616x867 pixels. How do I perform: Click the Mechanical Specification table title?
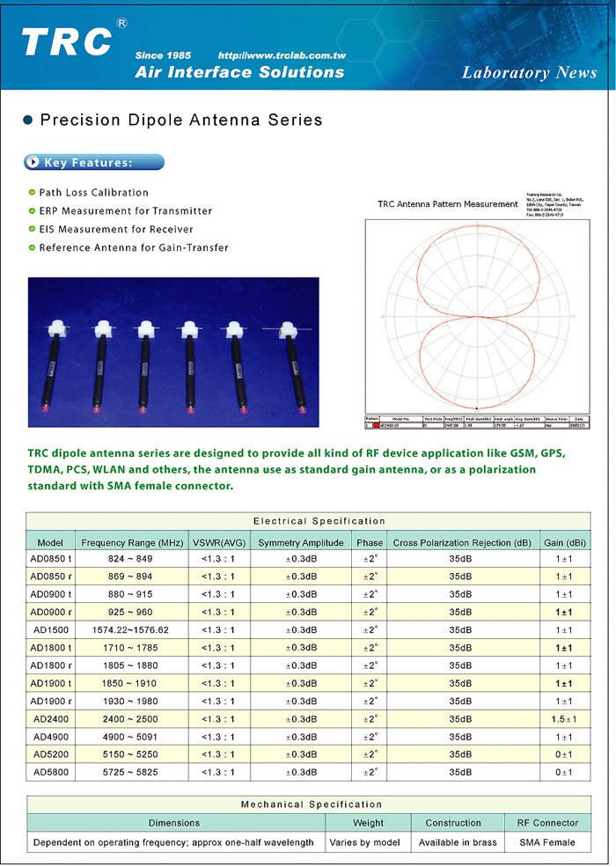(x=312, y=805)
